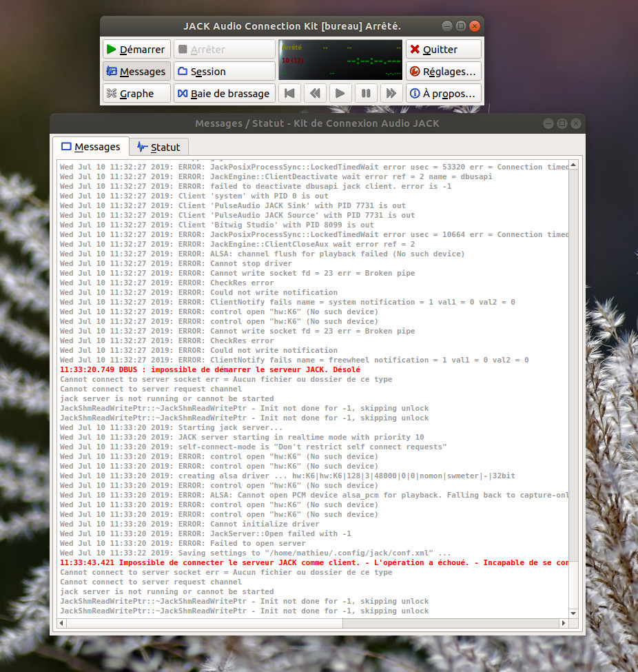The width and height of the screenshot is (638, 672).
Task: Click the 'JACK server starting in realtime mode' line
Action: [242, 437]
